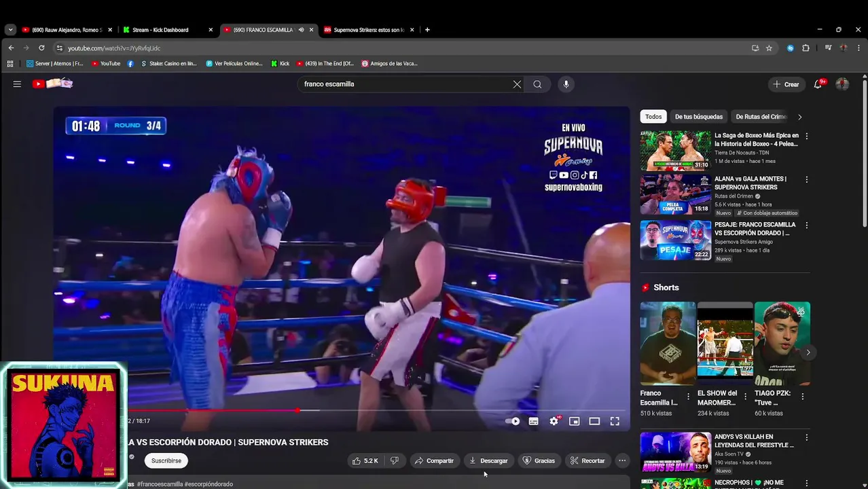Switch to miniplayer mode

[575, 421]
